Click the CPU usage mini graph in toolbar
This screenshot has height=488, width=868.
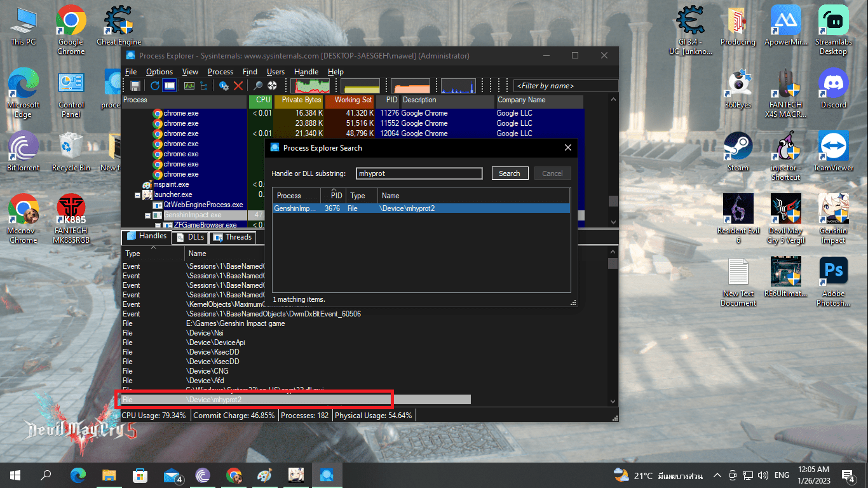click(x=310, y=86)
